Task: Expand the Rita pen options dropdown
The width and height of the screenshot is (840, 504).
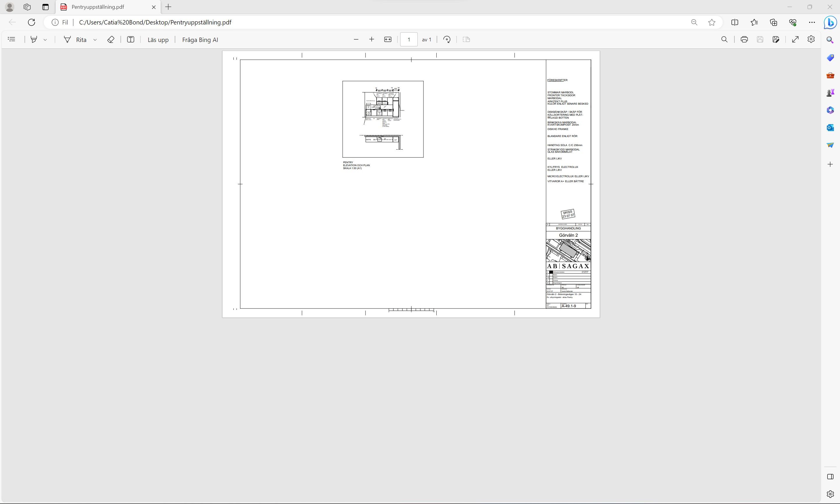Action: click(x=95, y=40)
